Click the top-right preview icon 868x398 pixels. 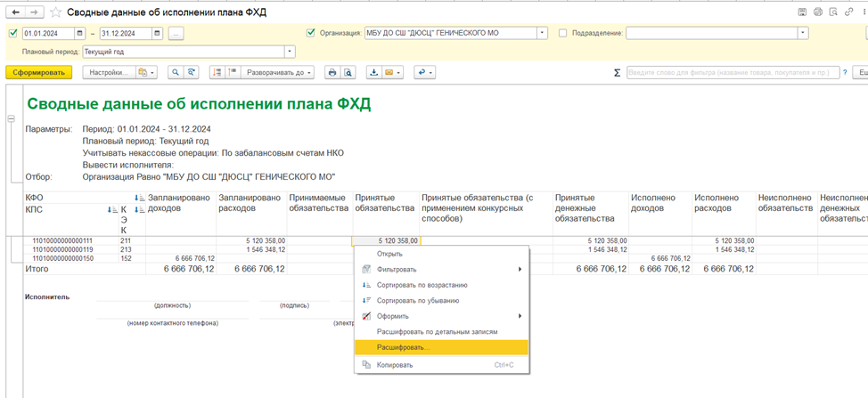(x=833, y=12)
